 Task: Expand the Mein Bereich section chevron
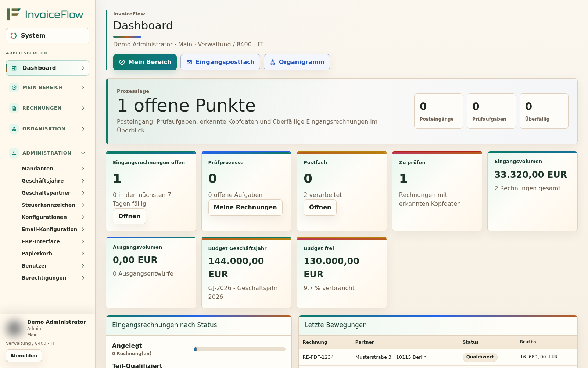[x=83, y=88]
